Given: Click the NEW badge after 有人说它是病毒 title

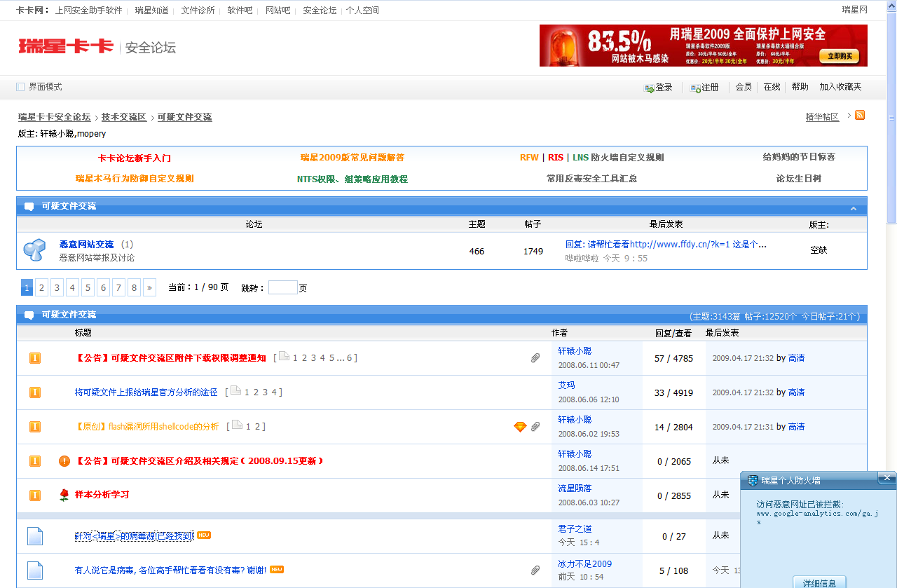Looking at the screenshot, I should [x=277, y=570].
